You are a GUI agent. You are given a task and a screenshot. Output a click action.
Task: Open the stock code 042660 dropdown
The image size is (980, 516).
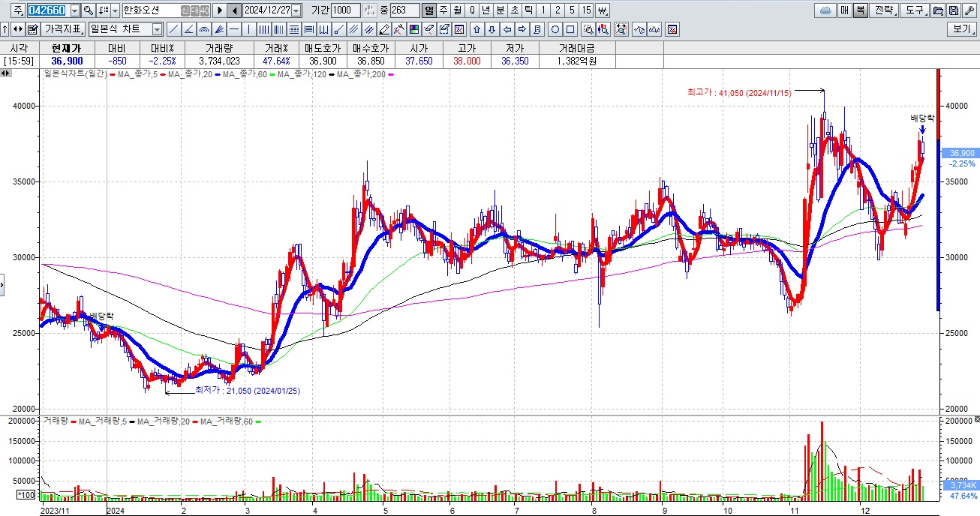click(x=75, y=10)
